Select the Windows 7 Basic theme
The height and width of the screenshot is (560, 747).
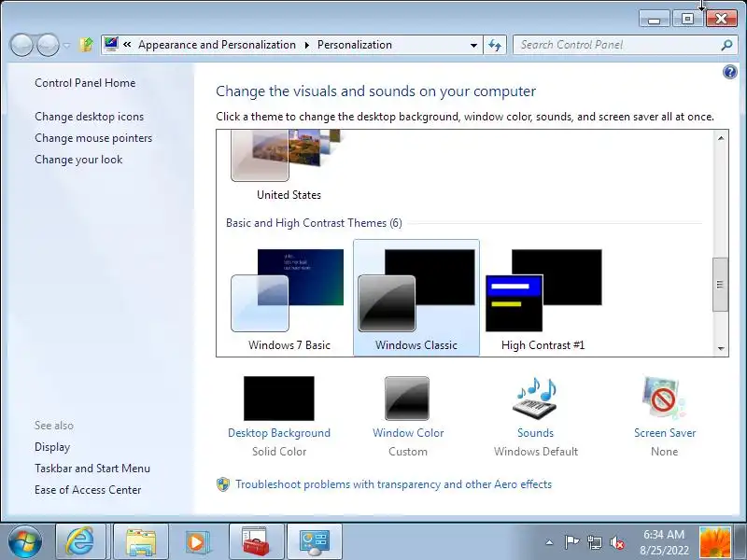point(289,298)
